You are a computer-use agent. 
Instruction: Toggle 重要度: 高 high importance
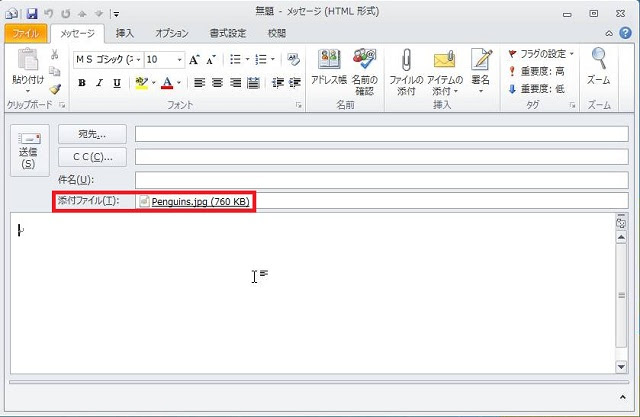tap(536, 71)
